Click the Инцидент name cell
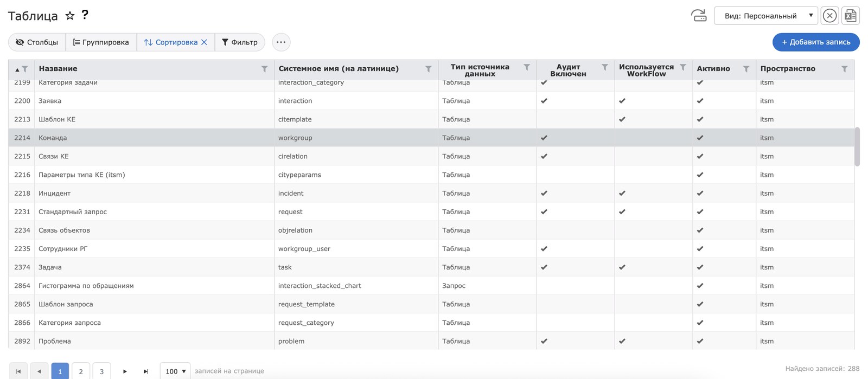 pyautogui.click(x=155, y=193)
